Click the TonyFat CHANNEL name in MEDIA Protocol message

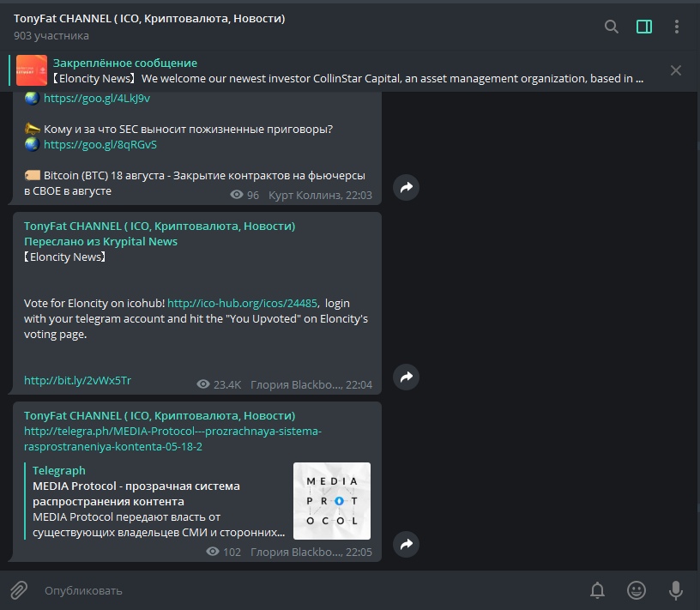[x=160, y=416]
